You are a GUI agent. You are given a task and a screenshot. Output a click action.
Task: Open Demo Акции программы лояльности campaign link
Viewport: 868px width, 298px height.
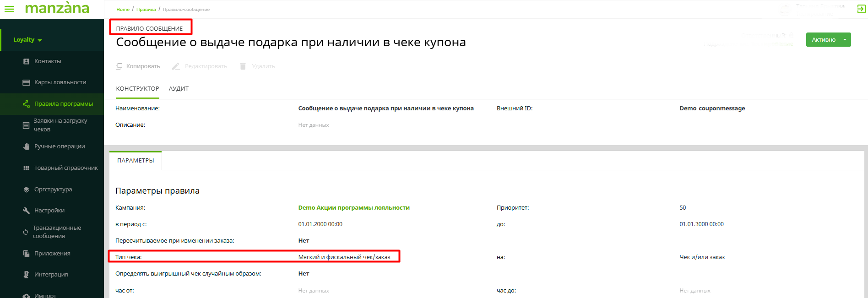pos(354,208)
